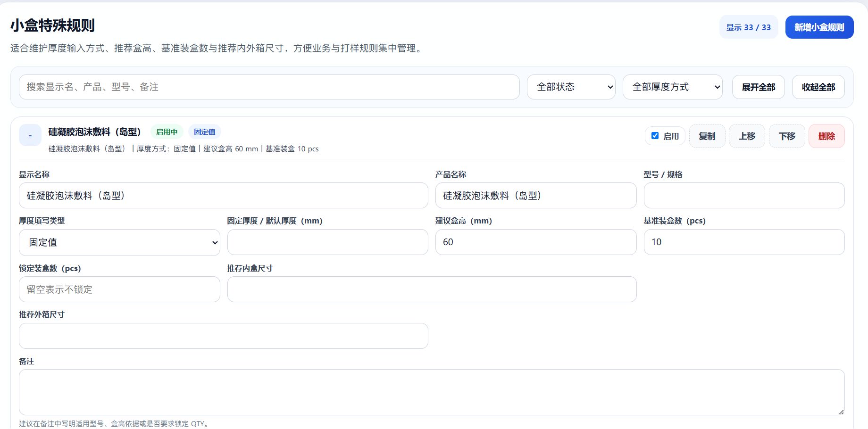Click the 显示 33 / 33 counter badge
Viewport: 868px width, 429px height.
pyautogui.click(x=748, y=27)
